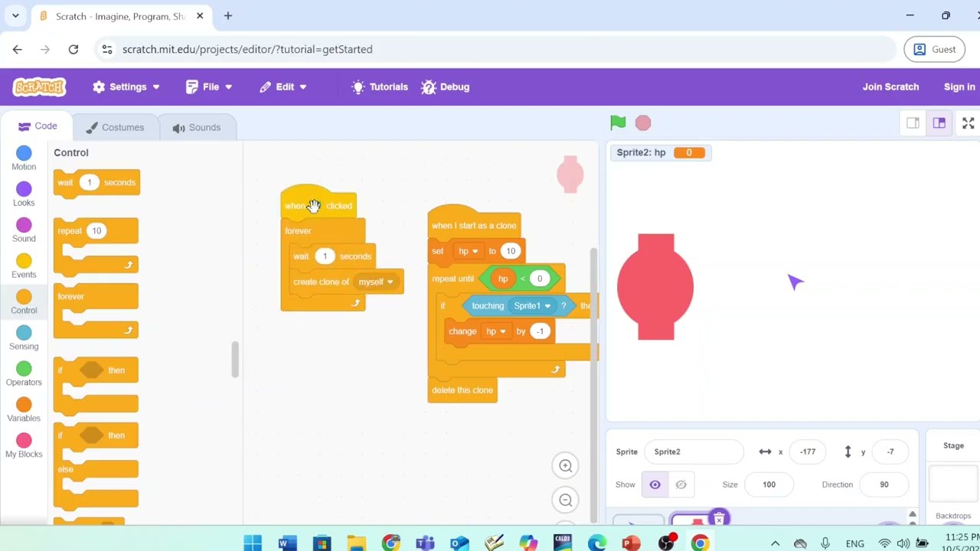Open the Tutorials menu
The height and width of the screenshot is (551, 980).
[x=380, y=86]
